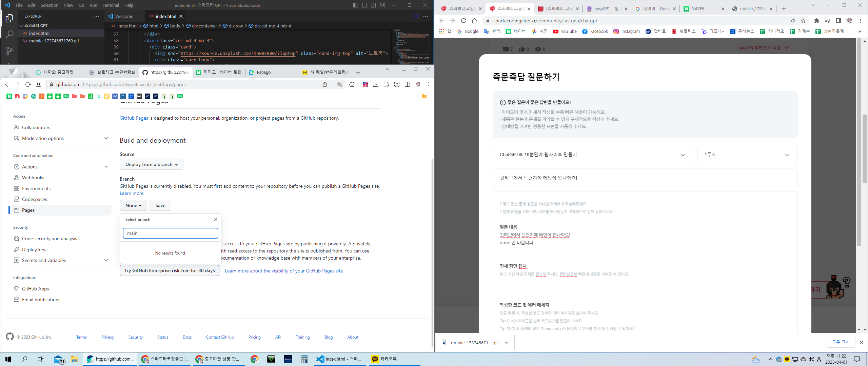
Task: Open the taskbar notification center
Action: [857, 359]
